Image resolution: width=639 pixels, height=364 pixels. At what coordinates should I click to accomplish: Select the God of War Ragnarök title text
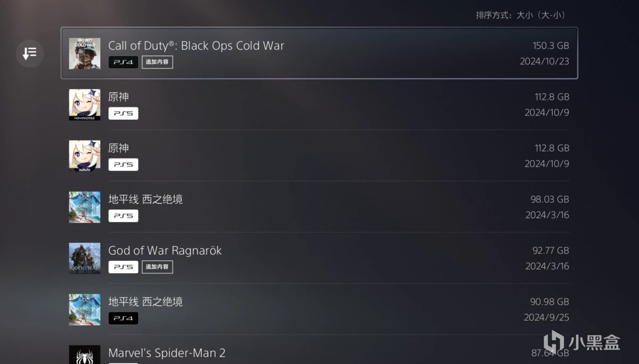pyautogui.click(x=165, y=250)
